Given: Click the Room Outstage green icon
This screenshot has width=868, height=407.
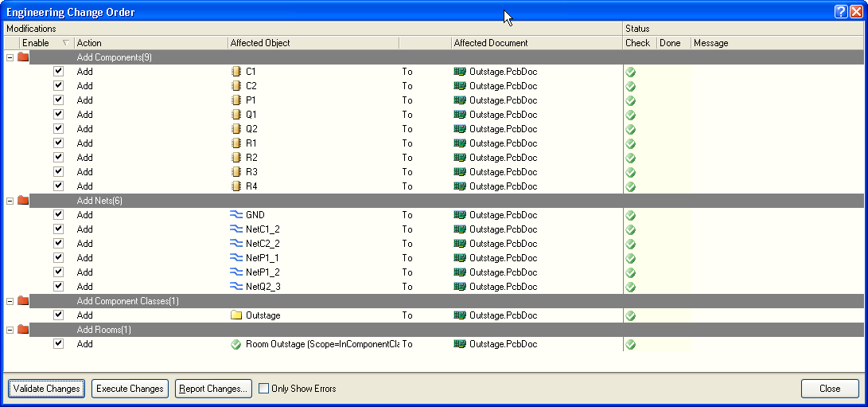Looking at the screenshot, I should pos(235,344).
